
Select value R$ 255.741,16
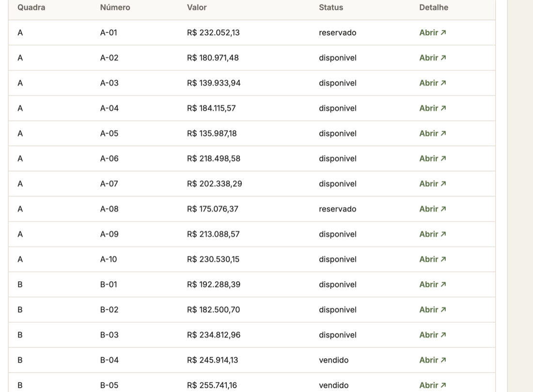click(212, 385)
